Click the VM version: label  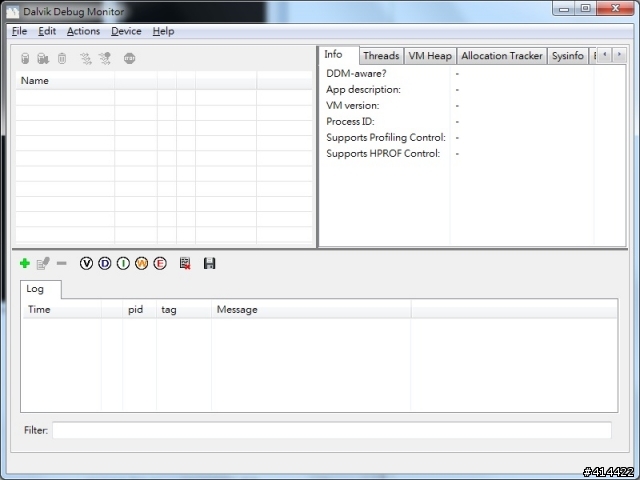[x=353, y=106]
